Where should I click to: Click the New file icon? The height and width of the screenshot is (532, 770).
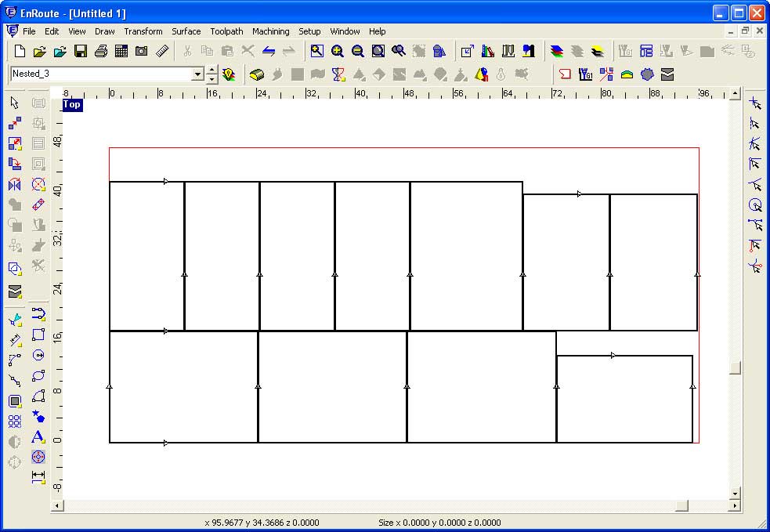(x=20, y=51)
